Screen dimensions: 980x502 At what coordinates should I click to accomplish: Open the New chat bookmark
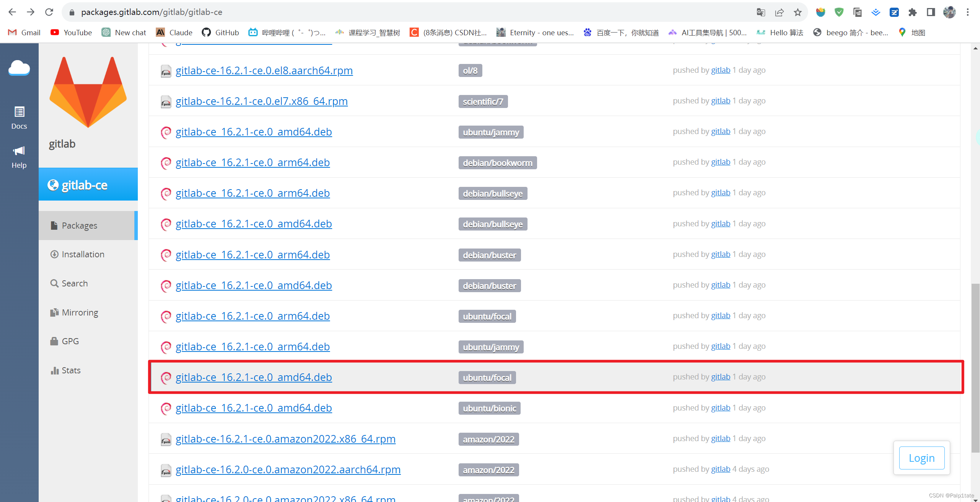point(124,33)
